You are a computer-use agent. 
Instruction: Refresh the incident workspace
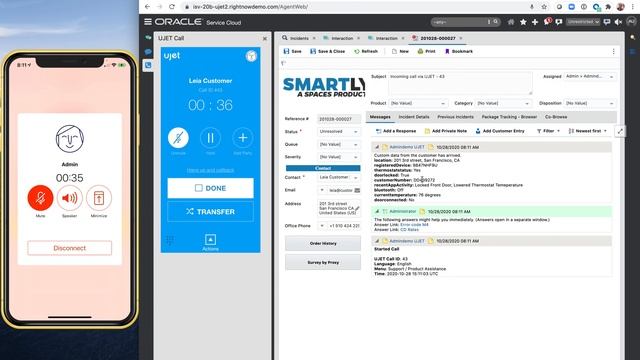point(366,51)
